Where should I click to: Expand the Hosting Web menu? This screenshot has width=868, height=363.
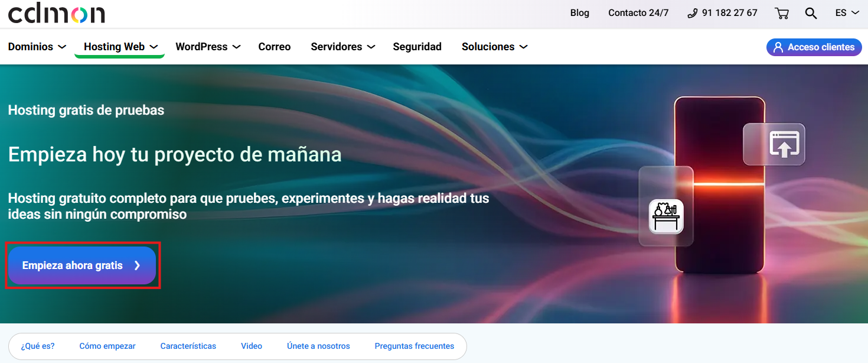pyautogui.click(x=120, y=47)
